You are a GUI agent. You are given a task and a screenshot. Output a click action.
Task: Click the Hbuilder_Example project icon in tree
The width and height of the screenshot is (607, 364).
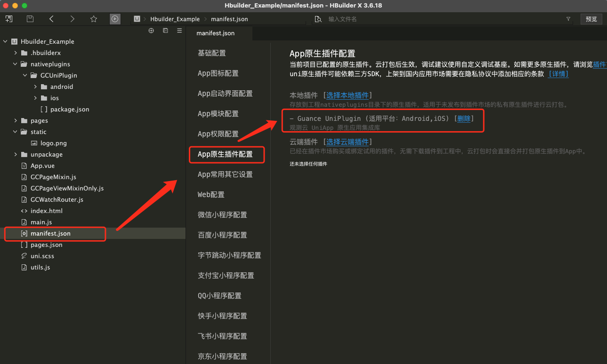click(15, 41)
